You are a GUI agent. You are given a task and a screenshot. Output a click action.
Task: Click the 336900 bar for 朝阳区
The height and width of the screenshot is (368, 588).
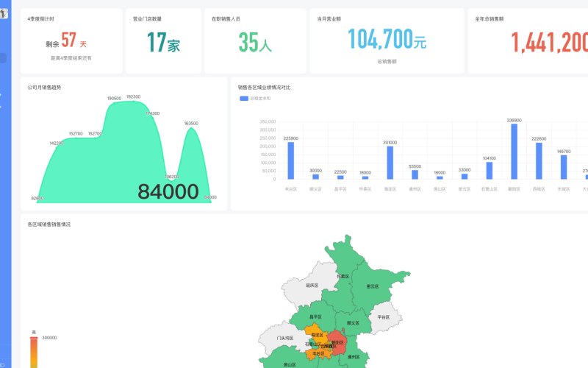pos(514,152)
